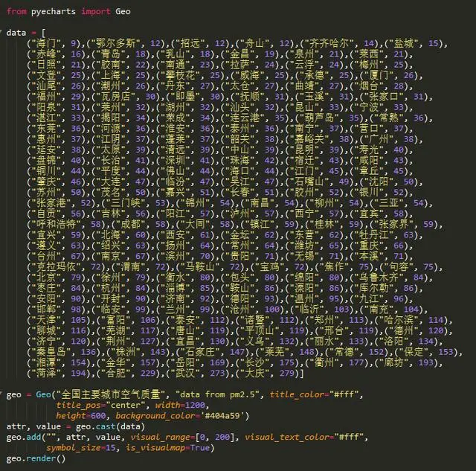This screenshot has width=476, height=471.
Task: Select the "张家港" entry
Action: 51,203
